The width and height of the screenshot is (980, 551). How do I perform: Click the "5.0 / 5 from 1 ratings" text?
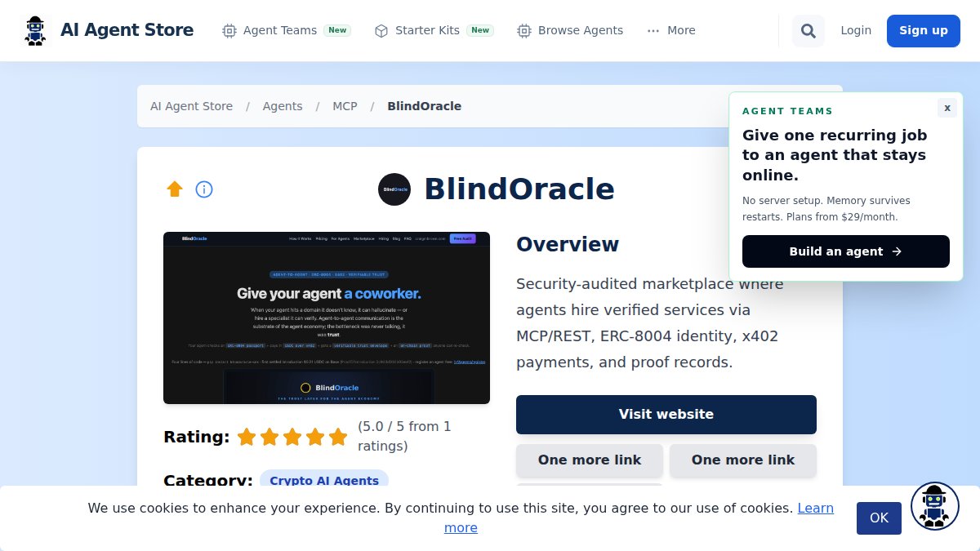(x=404, y=436)
